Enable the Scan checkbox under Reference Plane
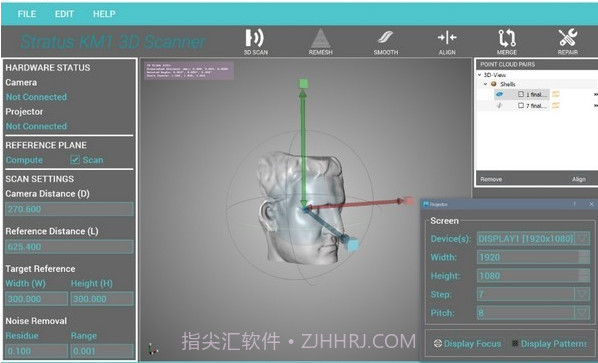This screenshot has height=363, width=598. (x=75, y=159)
